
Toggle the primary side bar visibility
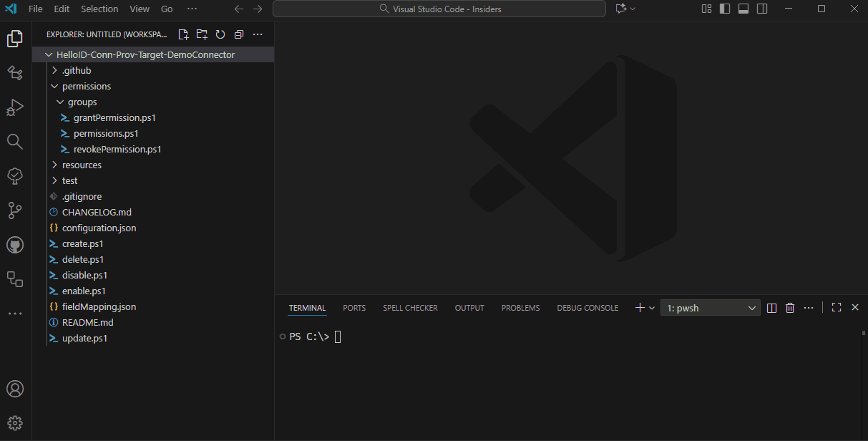click(725, 9)
